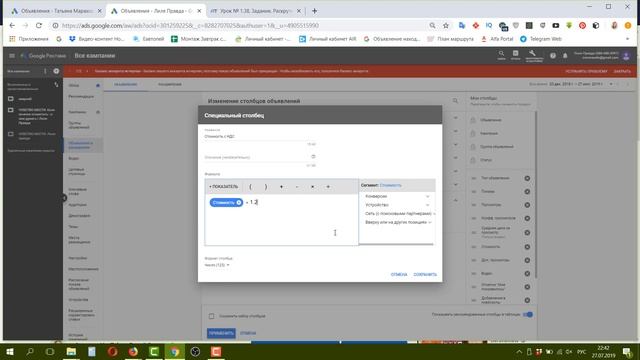Screen dimensions: 640x360
Task: Open the column format dropdown «Число (123)»
Action: (x=217, y=265)
